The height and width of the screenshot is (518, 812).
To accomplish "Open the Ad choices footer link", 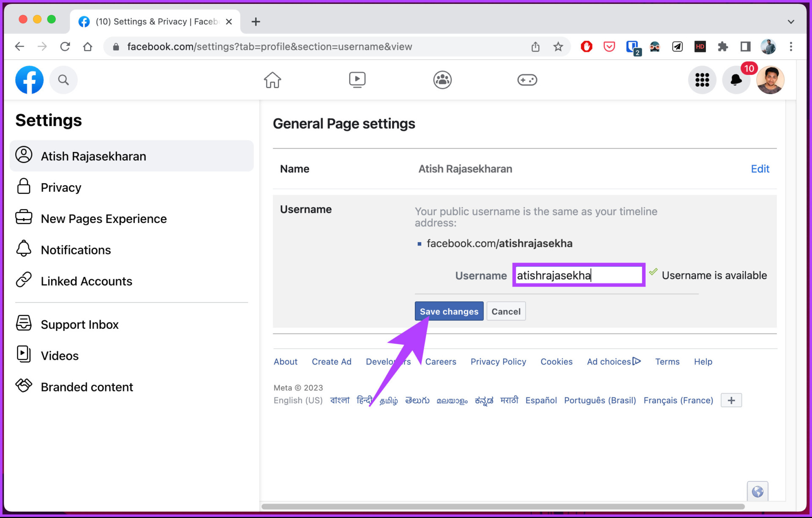I will coord(614,361).
